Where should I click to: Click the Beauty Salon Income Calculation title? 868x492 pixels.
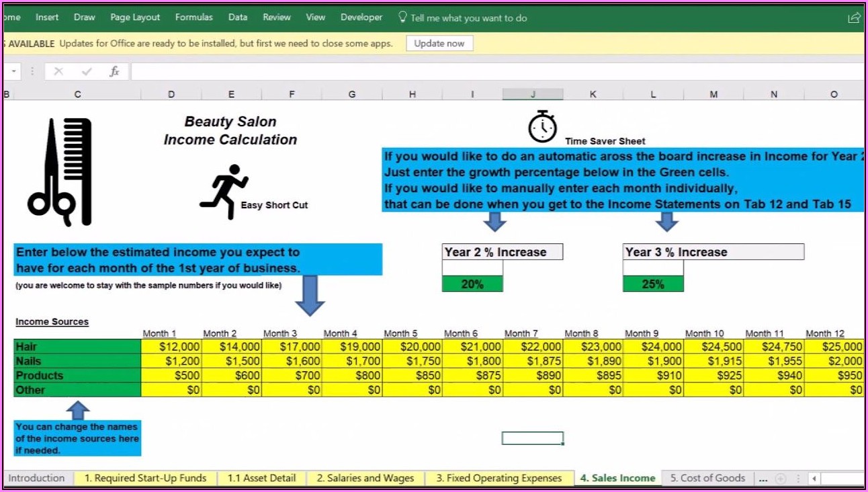230,130
